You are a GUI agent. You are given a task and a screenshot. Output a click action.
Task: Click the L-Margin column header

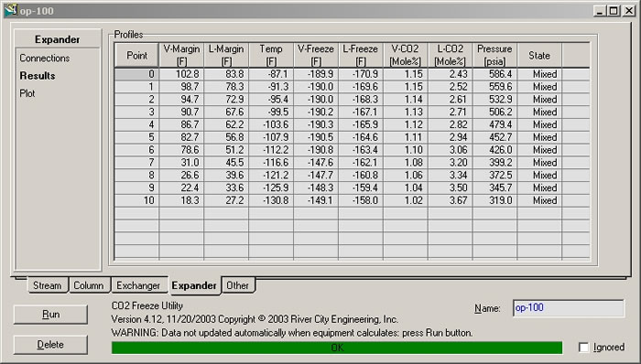tap(226, 55)
